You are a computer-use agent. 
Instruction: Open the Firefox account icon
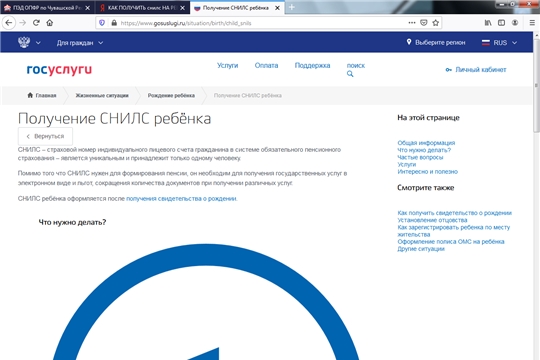tap(515, 23)
